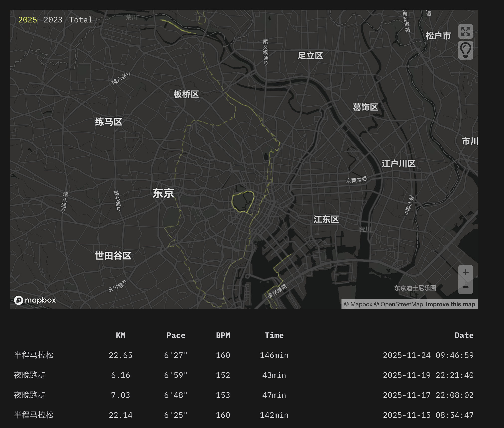The height and width of the screenshot is (428, 504).
Task: Open the © Mapbox attribution link
Action: 358,304
